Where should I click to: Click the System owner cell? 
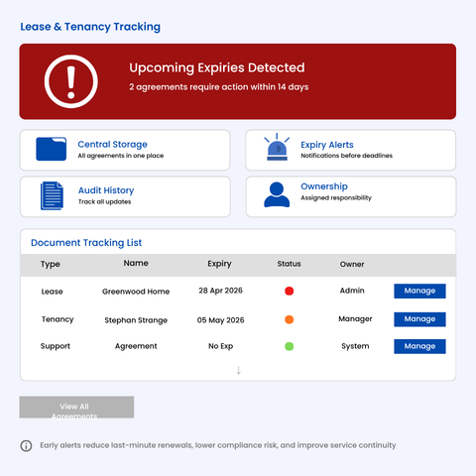[x=355, y=346]
